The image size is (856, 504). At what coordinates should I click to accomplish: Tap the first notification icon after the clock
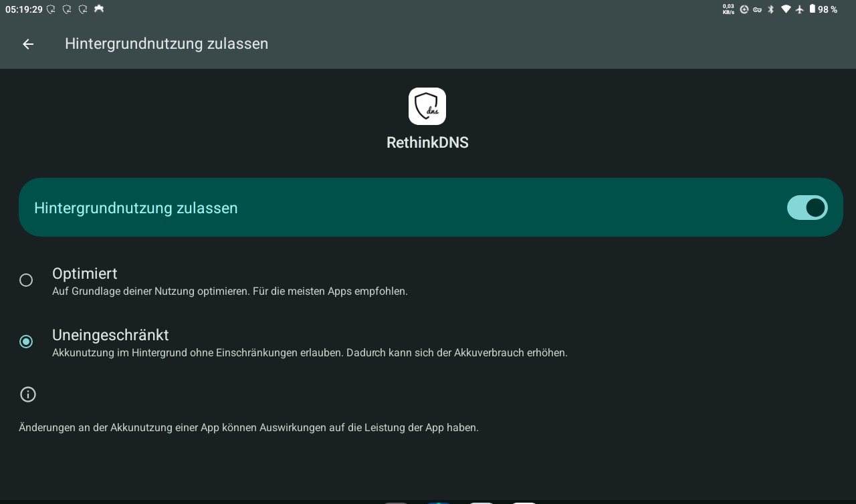[x=51, y=9]
